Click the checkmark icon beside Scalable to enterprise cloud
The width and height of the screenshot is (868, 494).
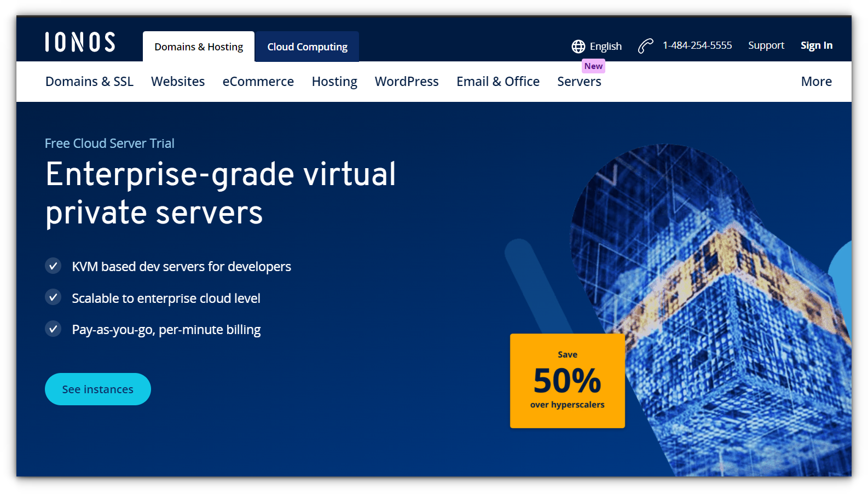(x=53, y=297)
